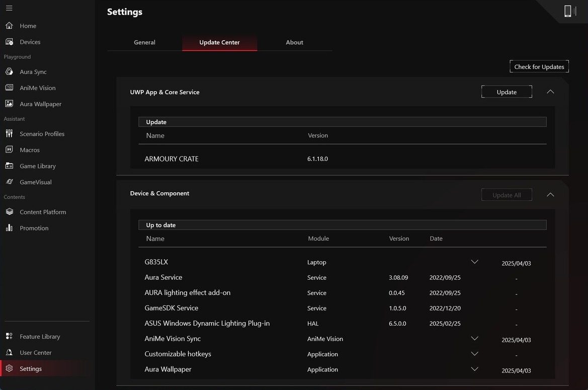Click Laptop module cell
Viewport: 588px width, 390px height.
[316, 263]
